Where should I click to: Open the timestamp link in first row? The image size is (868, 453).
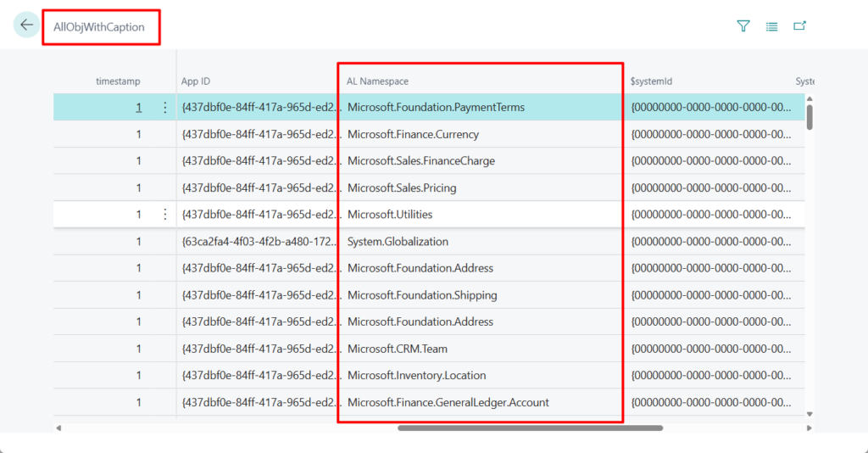point(138,108)
